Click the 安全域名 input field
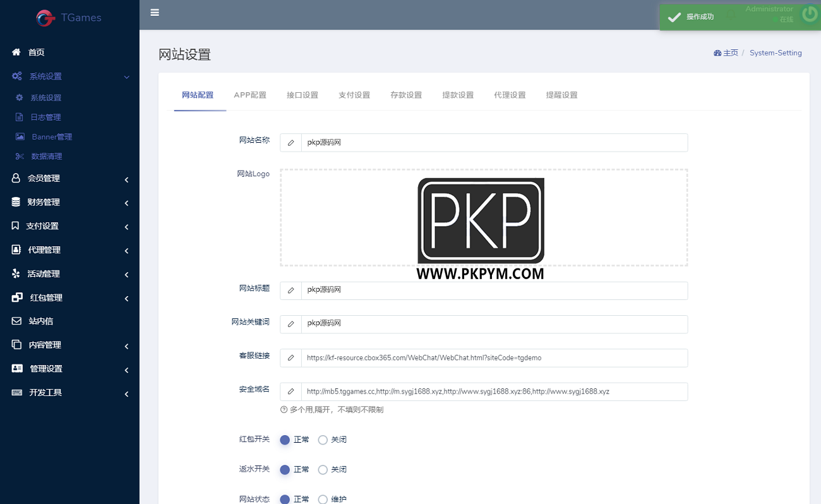This screenshot has width=821, height=504. [494, 392]
